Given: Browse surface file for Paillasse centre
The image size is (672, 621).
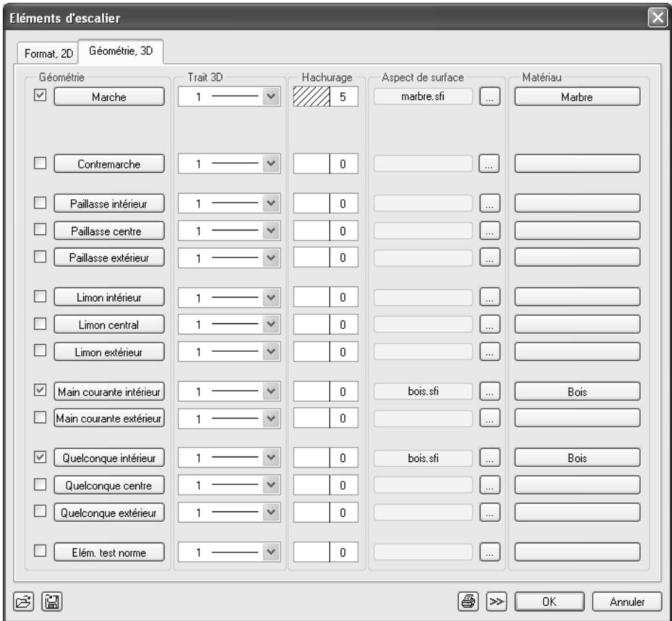Looking at the screenshot, I should (489, 231).
